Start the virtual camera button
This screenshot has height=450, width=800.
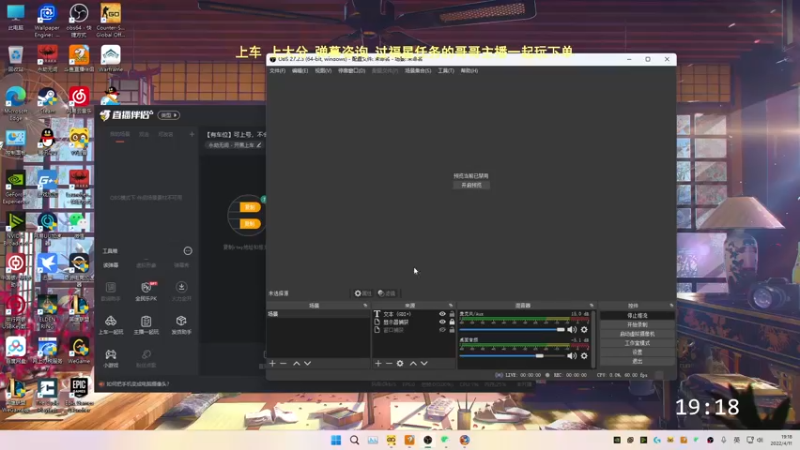pyautogui.click(x=637, y=334)
